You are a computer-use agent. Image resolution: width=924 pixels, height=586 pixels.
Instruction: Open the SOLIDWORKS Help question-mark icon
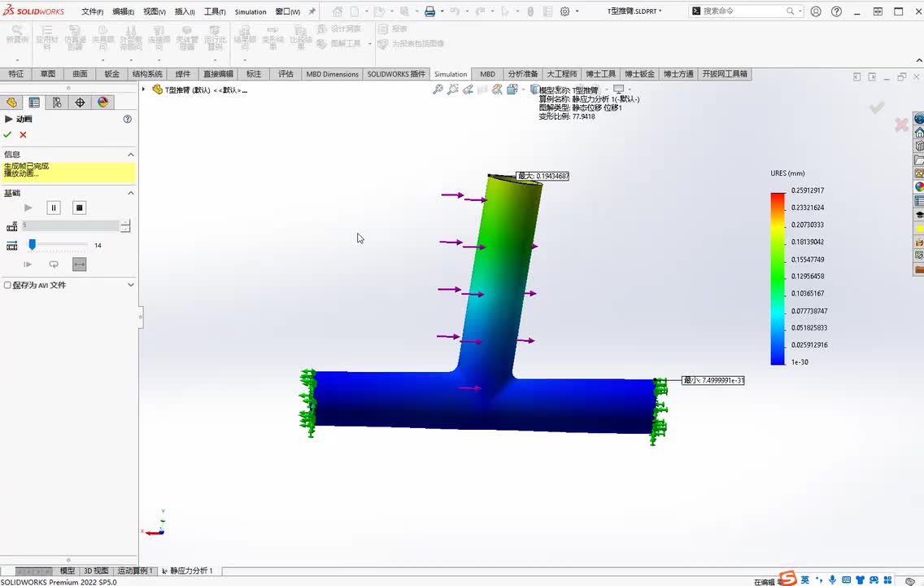(x=836, y=11)
